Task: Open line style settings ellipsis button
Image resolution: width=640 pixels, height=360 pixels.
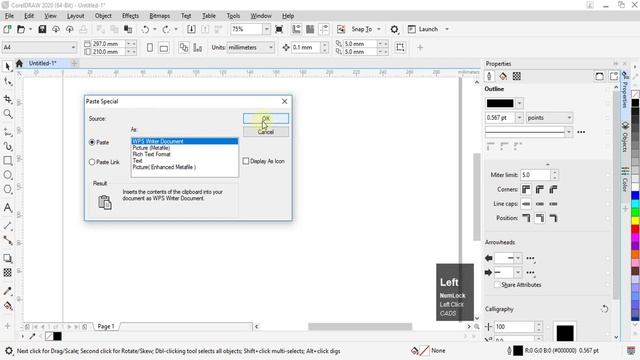Action: (581, 132)
